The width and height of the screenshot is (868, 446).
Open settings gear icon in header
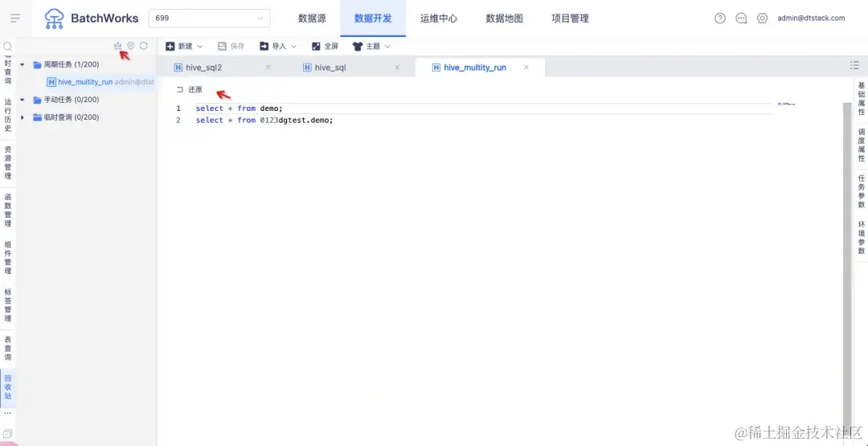[x=762, y=18]
